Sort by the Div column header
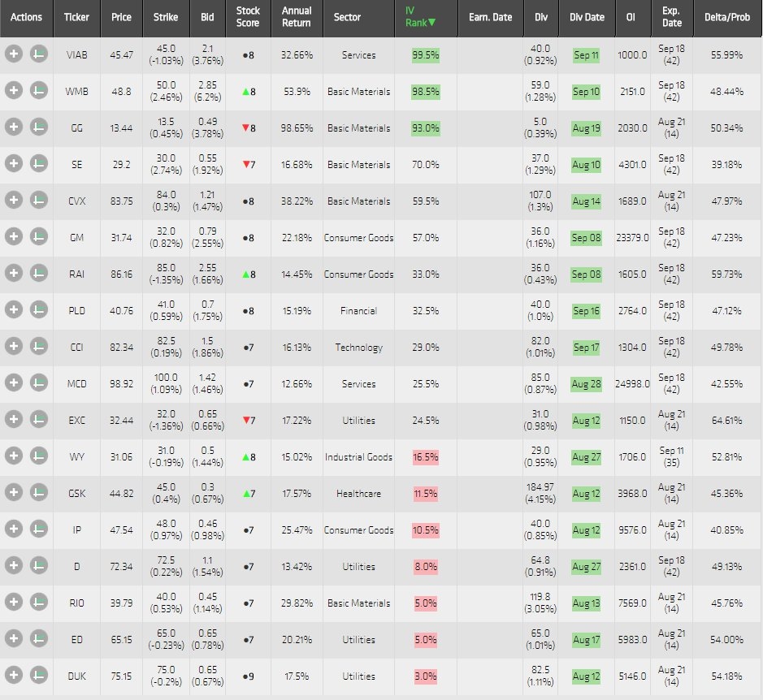 pyautogui.click(x=541, y=18)
